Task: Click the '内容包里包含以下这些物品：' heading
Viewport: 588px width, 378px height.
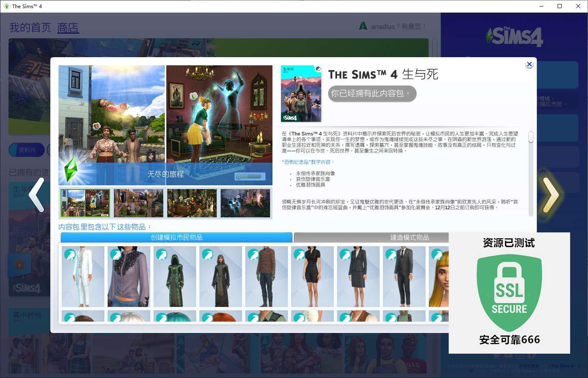Action: [105, 227]
